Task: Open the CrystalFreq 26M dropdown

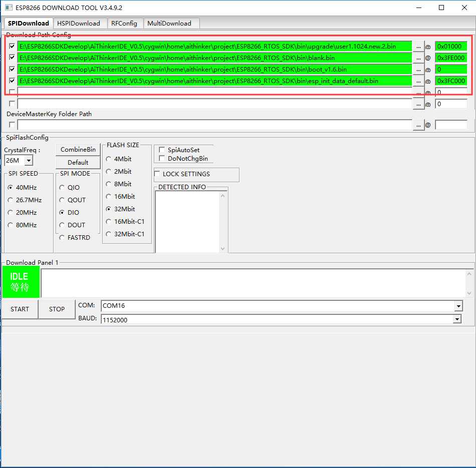Action: [x=29, y=161]
